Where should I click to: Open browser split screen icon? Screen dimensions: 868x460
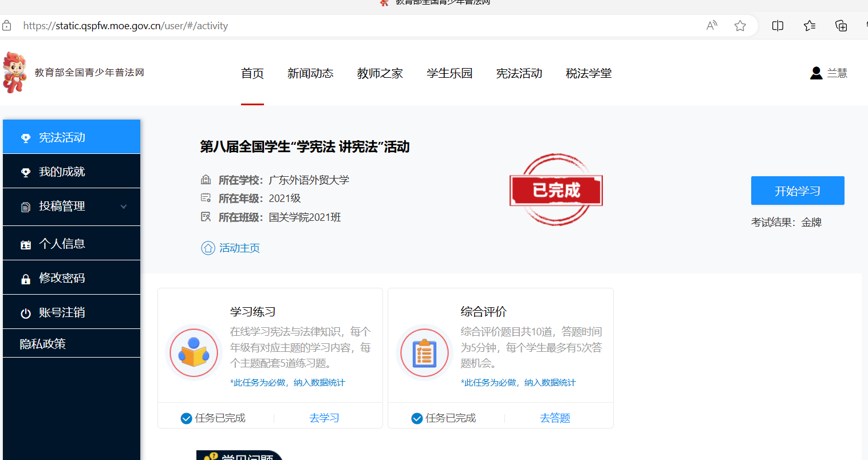(x=778, y=26)
